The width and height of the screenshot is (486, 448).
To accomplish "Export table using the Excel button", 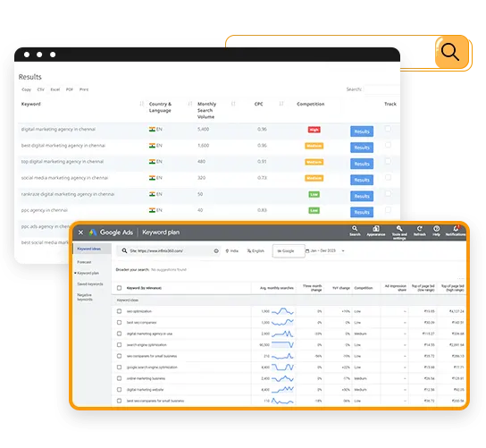I will (55, 89).
